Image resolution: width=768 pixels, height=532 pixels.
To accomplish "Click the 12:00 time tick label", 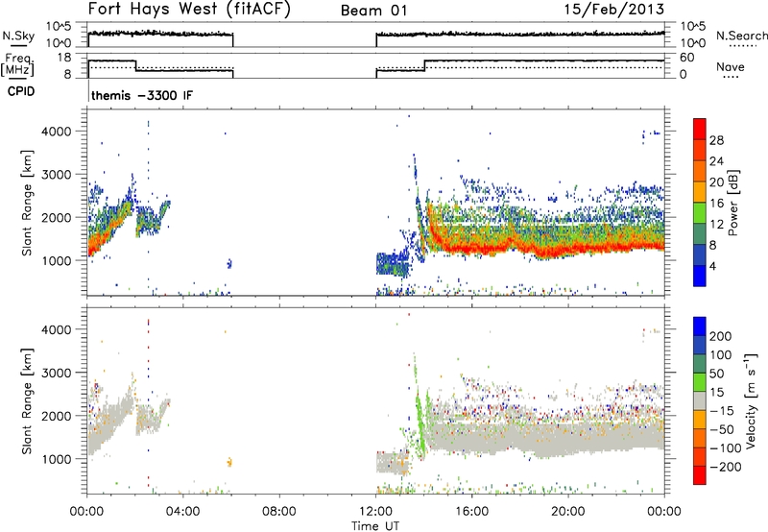I will click(375, 512).
